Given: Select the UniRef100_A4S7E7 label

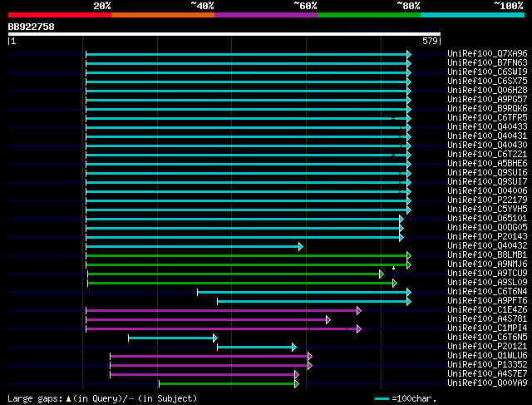Looking at the screenshot, I should click(x=488, y=373).
